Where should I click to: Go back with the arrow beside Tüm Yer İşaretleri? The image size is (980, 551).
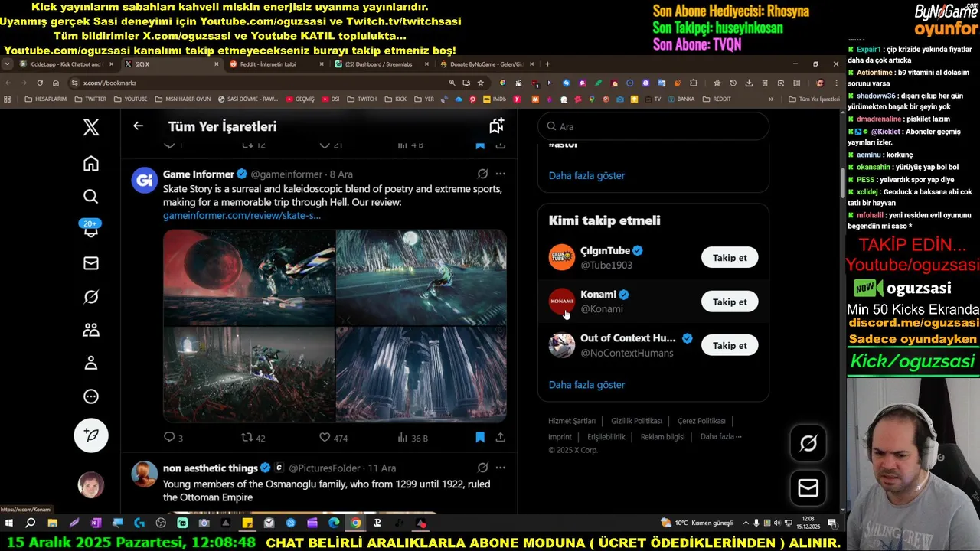(138, 126)
